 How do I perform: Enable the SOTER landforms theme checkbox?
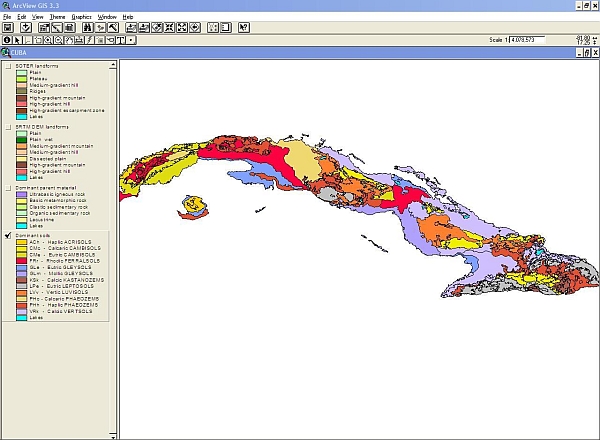coord(8,67)
